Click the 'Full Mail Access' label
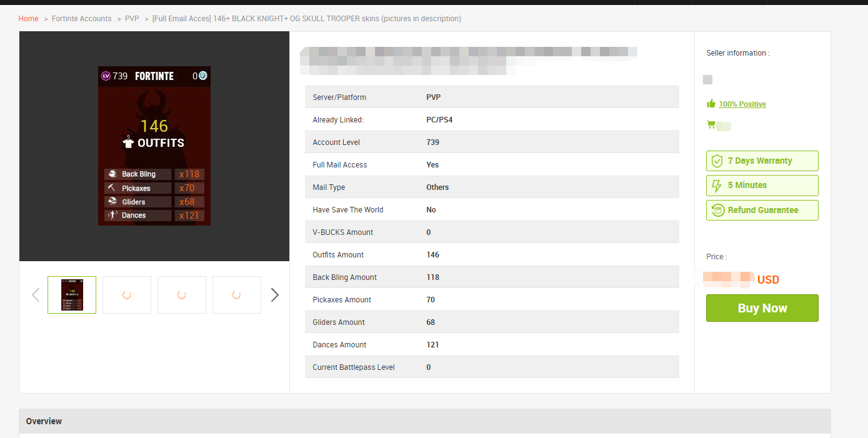 340,165
